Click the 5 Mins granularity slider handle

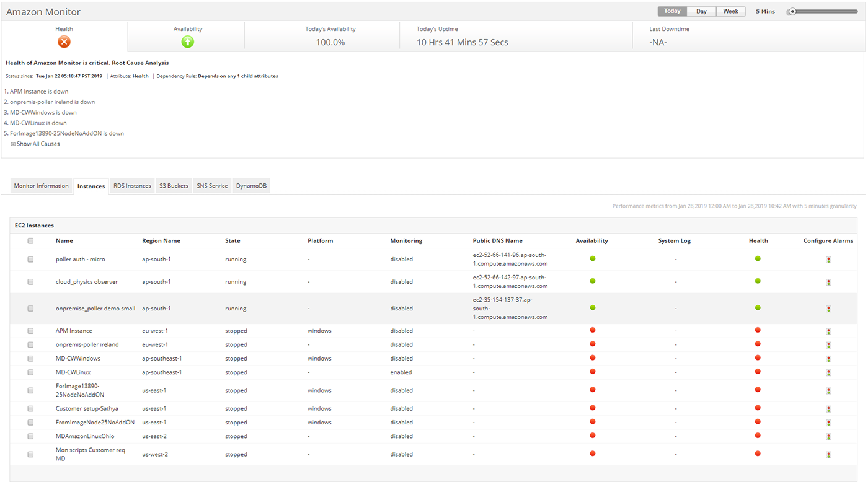pos(792,12)
